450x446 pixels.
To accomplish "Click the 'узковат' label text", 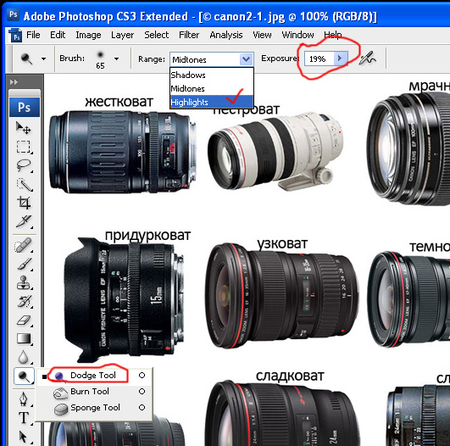I will [x=282, y=244].
